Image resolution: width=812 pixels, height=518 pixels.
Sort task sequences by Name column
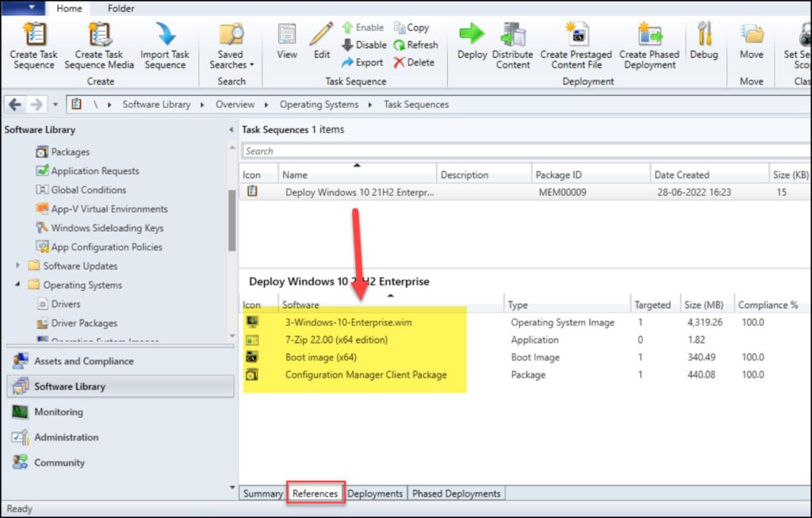[x=358, y=175]
